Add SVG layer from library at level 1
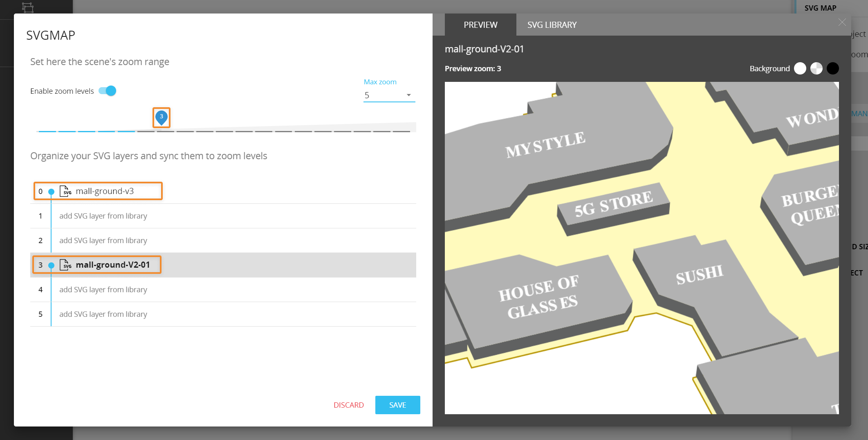The height and width of the screenshot is (440, 868). click(103, 216)
